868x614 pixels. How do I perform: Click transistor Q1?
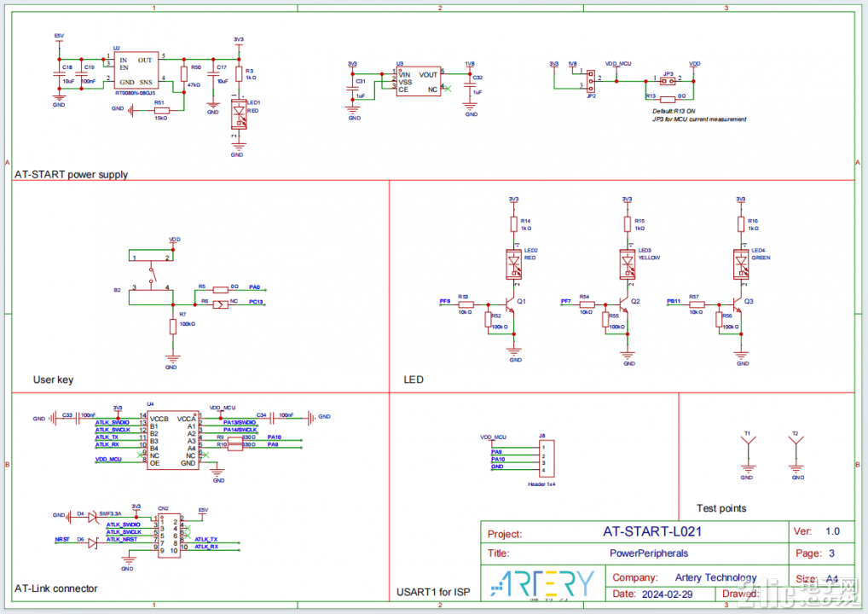pos(510,305)
